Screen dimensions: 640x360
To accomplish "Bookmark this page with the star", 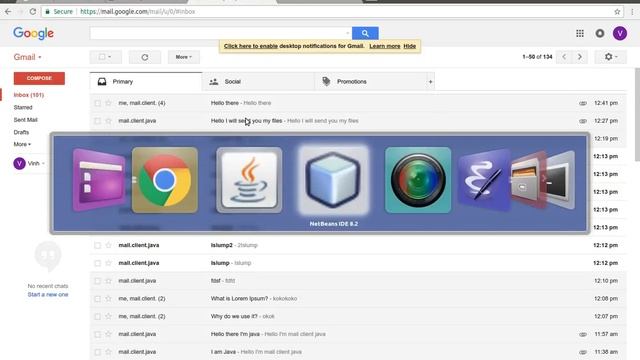I will [x=617, y=12].
